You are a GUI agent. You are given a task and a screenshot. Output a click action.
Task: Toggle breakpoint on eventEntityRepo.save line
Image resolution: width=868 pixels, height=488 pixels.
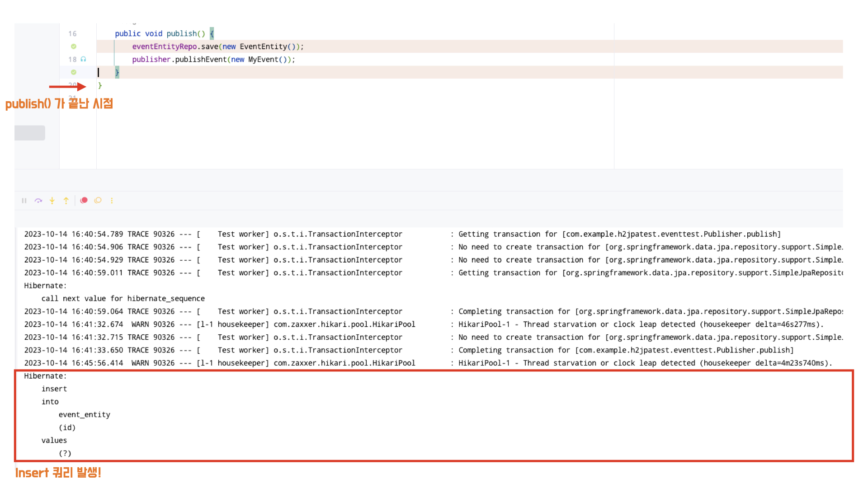point(74,47)
